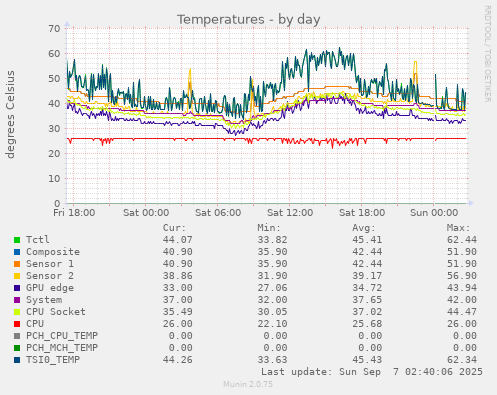Click the dark blue GPU edge swatch
This screenshot has width=497, height=395.
[17, 288]
